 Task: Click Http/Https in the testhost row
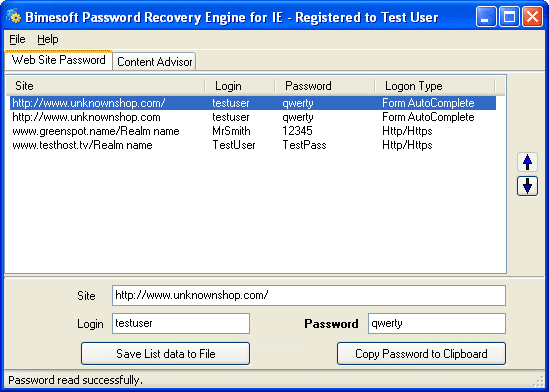coord(407,145)
